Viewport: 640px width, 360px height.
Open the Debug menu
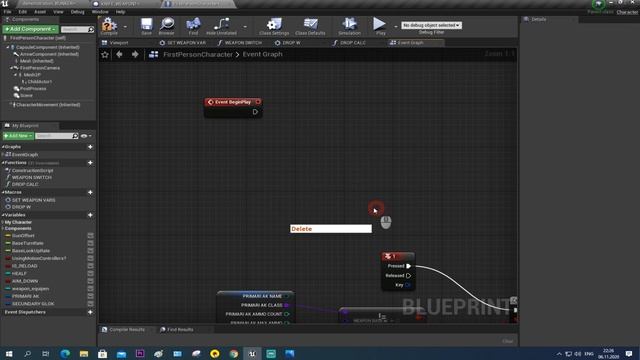(77, 12)
